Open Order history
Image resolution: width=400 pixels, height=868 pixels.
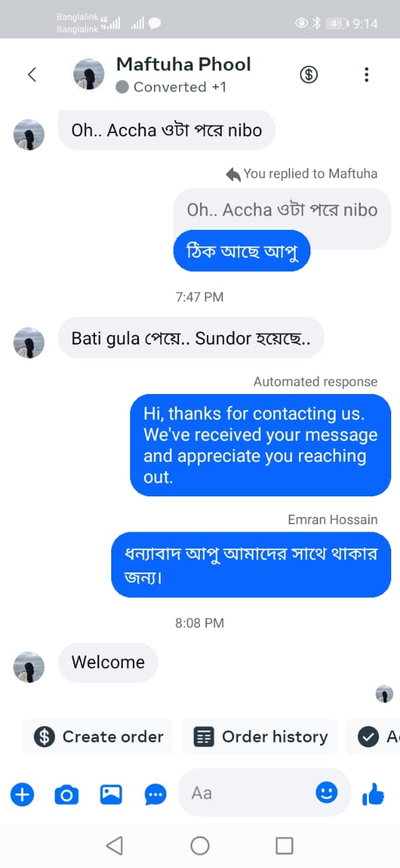coord(260,736)
